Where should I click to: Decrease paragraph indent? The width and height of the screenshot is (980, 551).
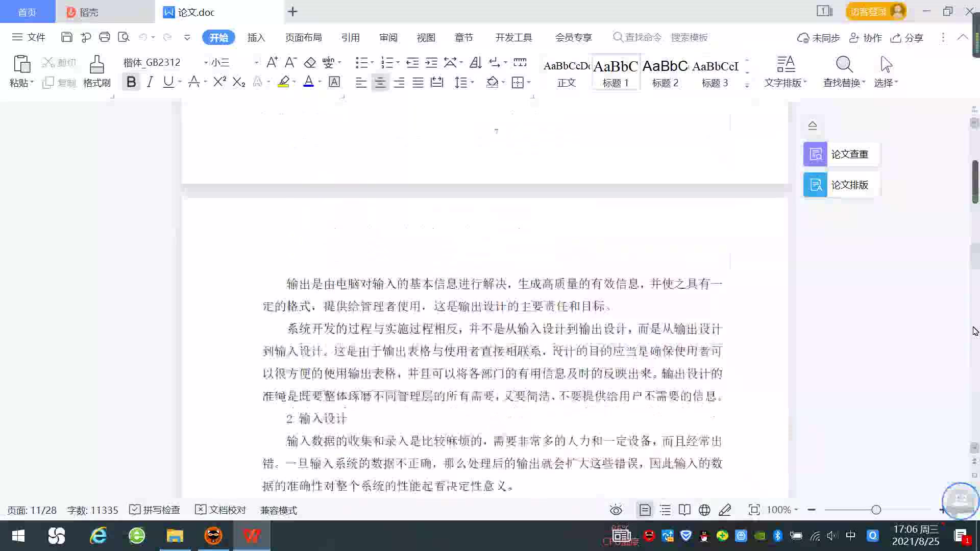click(x=412, y=62)
